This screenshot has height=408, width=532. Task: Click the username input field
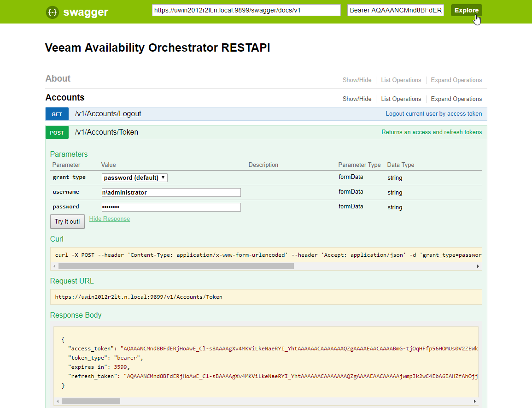point(171,192)
